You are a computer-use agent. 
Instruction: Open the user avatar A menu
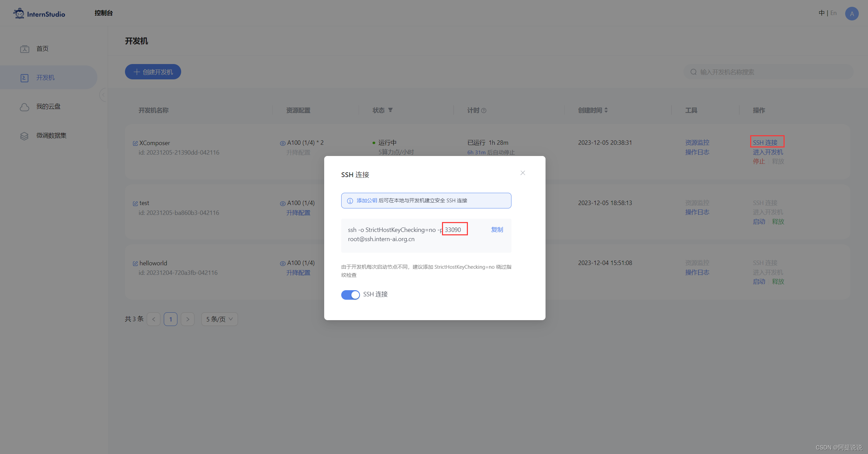[x=852, y=14]
